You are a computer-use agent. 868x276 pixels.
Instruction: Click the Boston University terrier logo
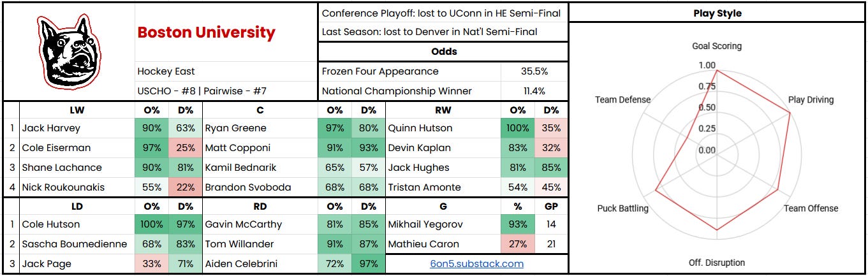click(68, 50)
